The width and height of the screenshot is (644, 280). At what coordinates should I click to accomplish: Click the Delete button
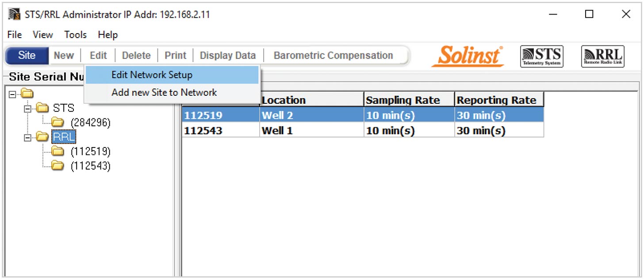coord(136,55)
